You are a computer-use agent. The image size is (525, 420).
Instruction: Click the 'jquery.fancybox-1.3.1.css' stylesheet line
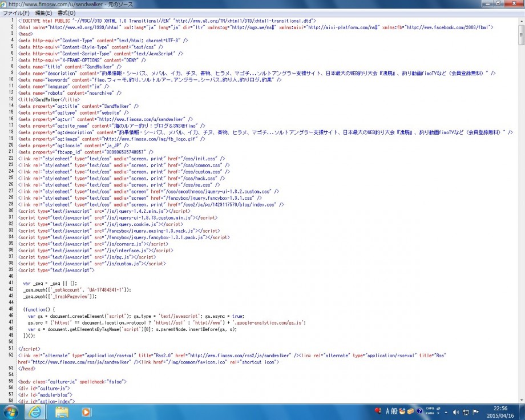tap(140, 198)
